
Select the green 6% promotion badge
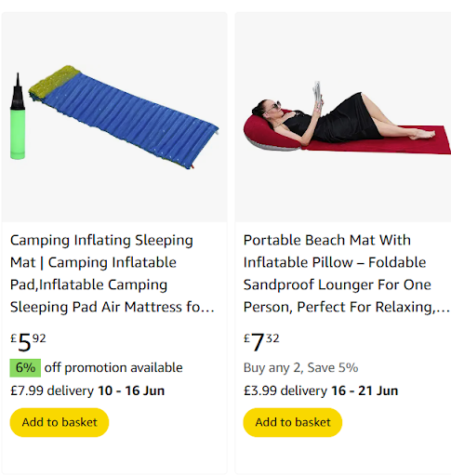point(25,368)
